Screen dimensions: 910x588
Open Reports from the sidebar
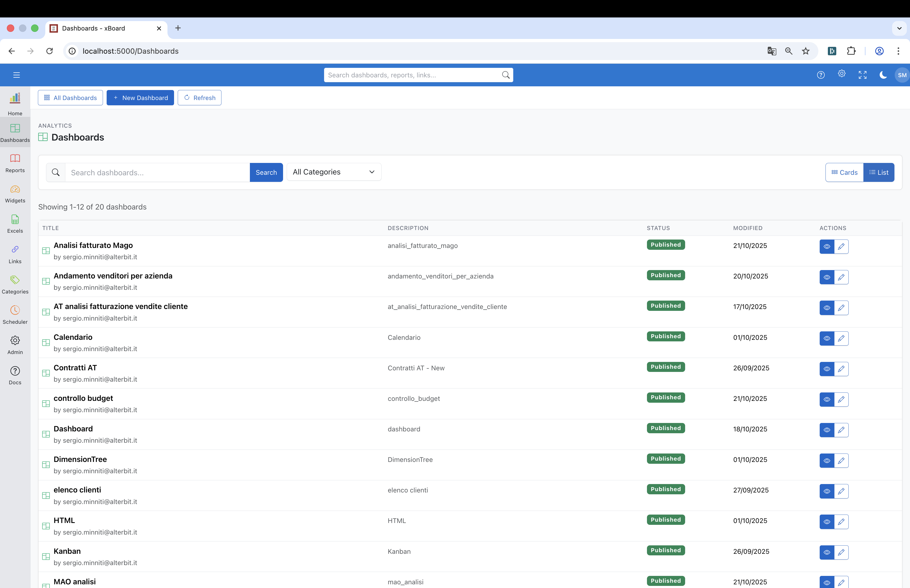tap(15, 163)
